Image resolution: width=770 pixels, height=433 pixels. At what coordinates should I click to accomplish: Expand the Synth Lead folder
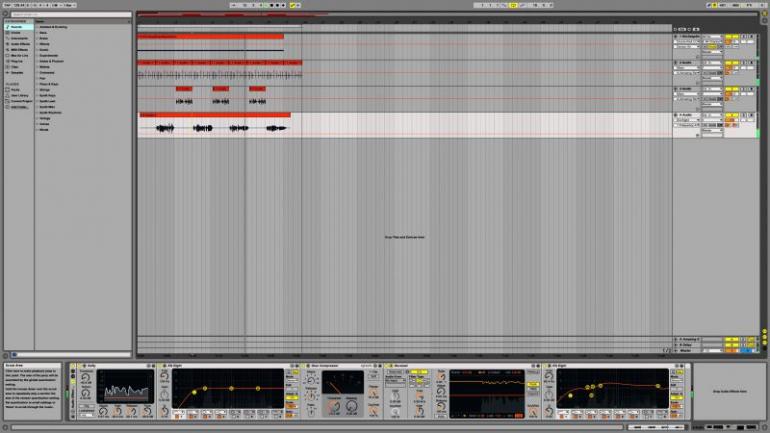point(37,101)
